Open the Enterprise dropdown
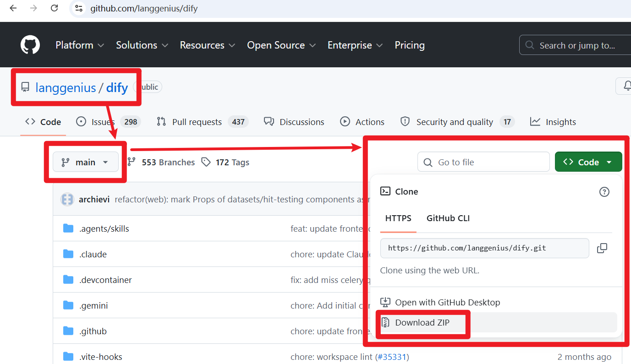The width and height of the screenshot is (631, 364). coord(355,45)
